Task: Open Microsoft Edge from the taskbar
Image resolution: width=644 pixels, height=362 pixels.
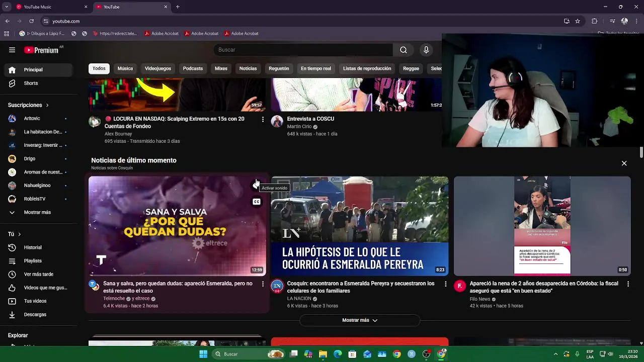Action: pos(338,354)
